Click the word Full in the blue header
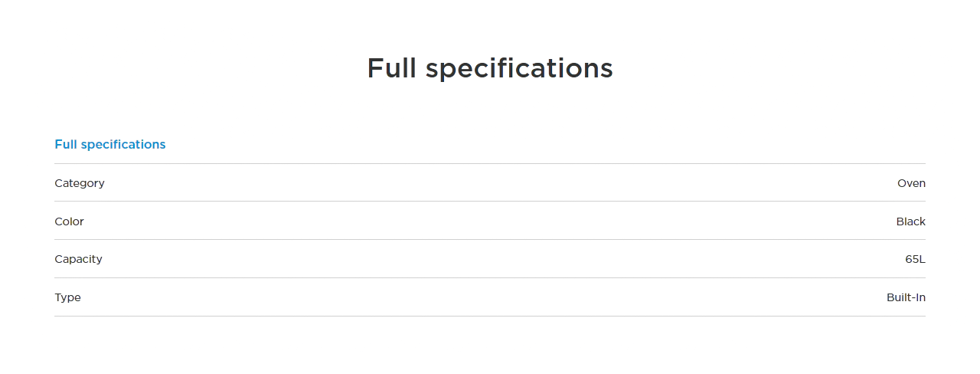This screenshot has width=980, height=374. [66, 144]
